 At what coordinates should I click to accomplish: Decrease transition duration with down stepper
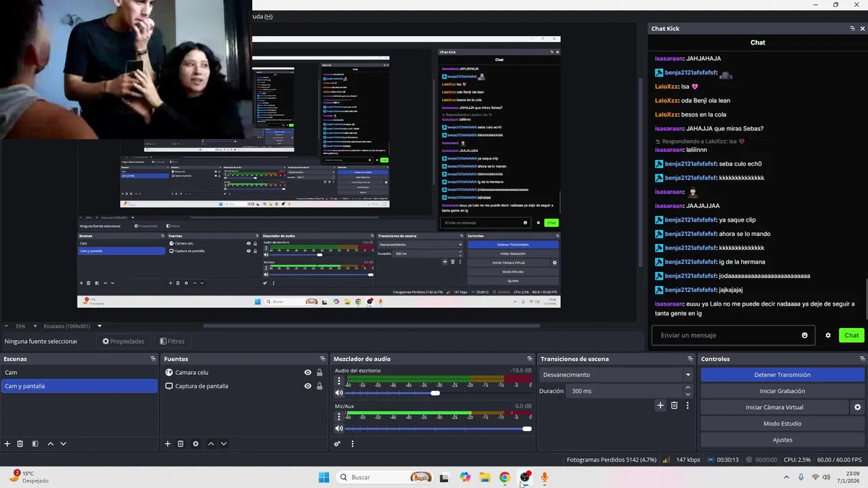(x=688, y=394)
